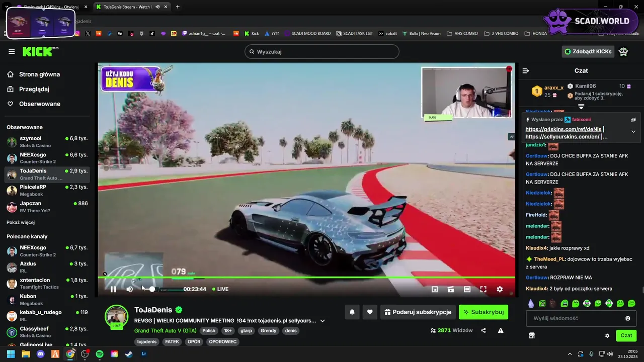Open the HONDA bookmark folder
Viewport: 644px width, 362px height.
(x=536, y=33)
